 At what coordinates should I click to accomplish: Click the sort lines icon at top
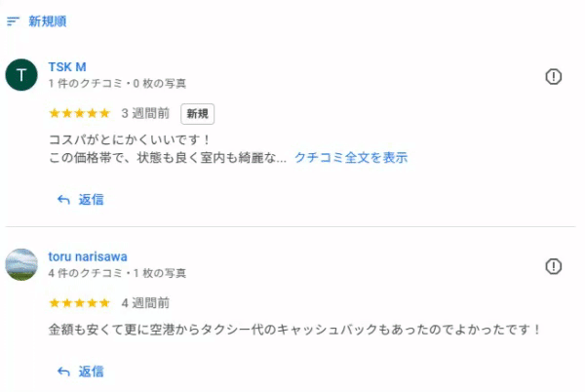13,21
